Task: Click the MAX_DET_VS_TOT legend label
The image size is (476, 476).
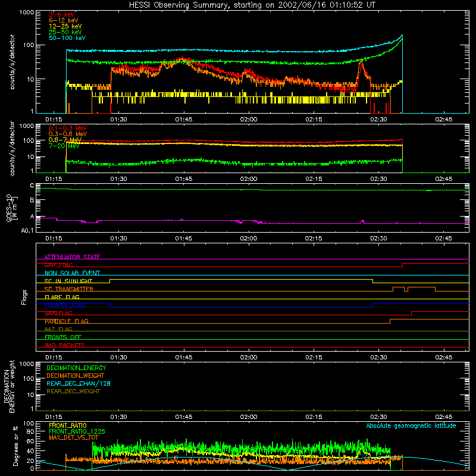Action: coord(73,437)
